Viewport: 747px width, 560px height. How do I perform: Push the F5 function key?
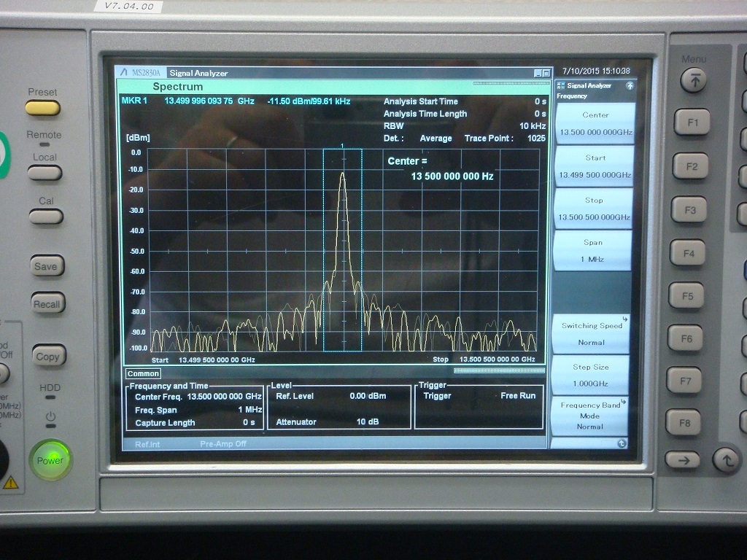pyautogui.click(x=687, y=296)
